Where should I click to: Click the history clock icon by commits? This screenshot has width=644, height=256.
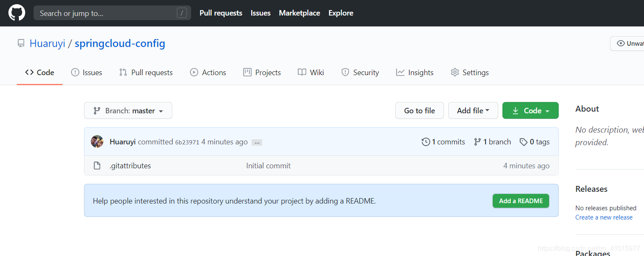point(426,142)
